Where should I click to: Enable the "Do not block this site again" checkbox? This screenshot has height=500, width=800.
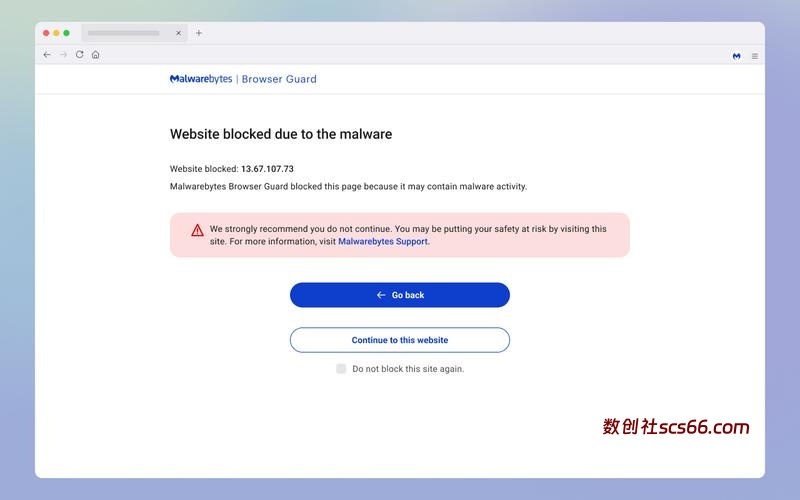341,369
